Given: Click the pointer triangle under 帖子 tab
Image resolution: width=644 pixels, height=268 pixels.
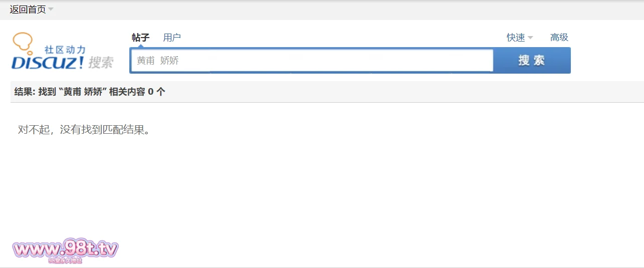Looking at the screenshot, I should [x=140, y=46].
